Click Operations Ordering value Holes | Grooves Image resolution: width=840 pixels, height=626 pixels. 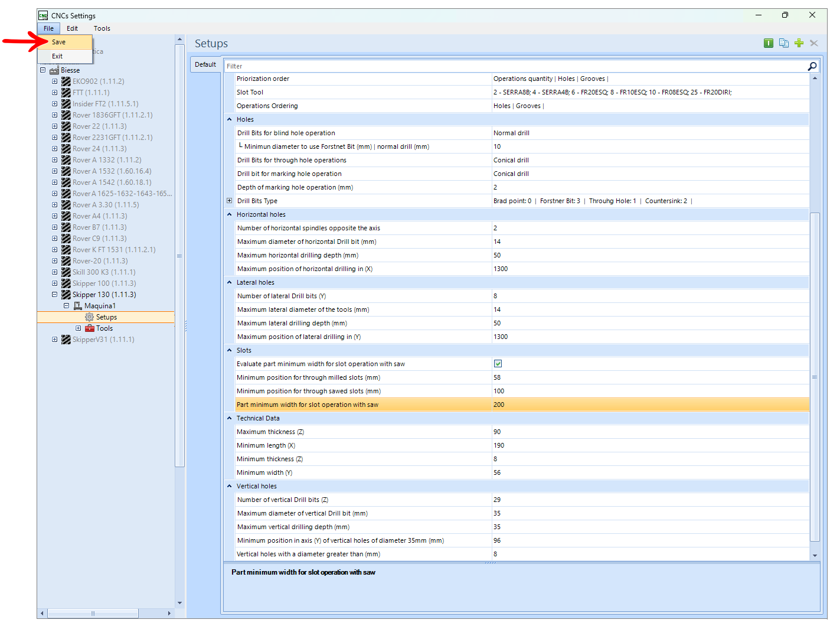point(651,106)
